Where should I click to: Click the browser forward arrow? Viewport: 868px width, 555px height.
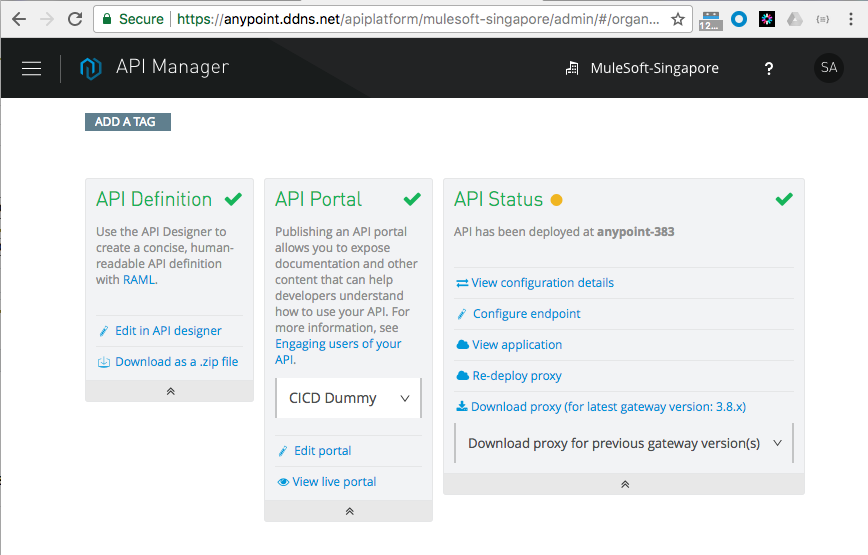click(47, 19)
